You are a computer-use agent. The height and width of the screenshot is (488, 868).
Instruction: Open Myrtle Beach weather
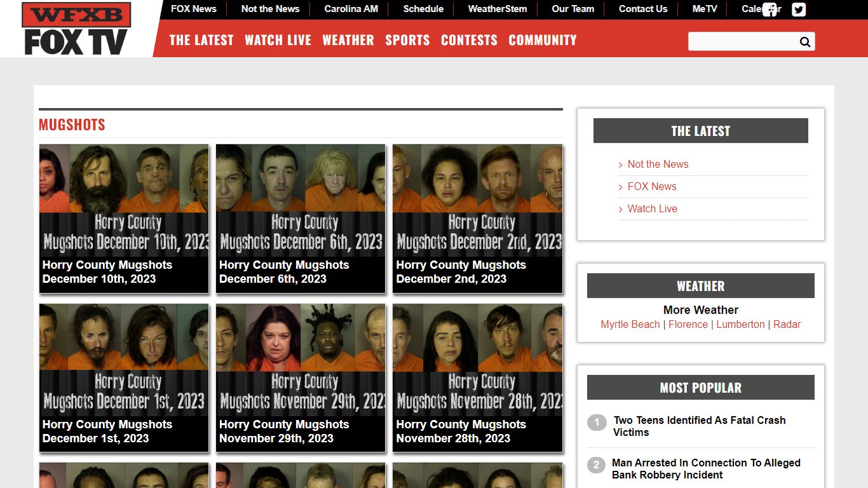point(630,324)
